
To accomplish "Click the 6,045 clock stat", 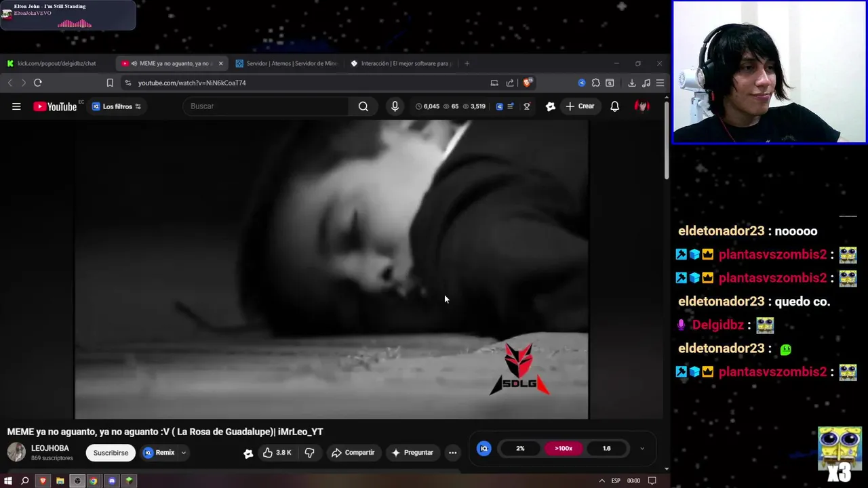I will pyautogui.click(x=427, y=106).
